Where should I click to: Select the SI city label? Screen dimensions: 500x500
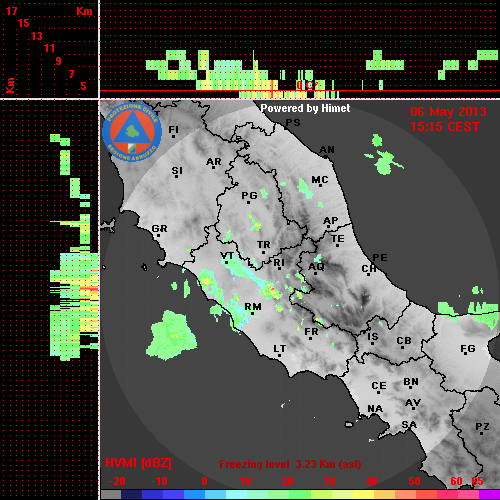pos(177,171)
